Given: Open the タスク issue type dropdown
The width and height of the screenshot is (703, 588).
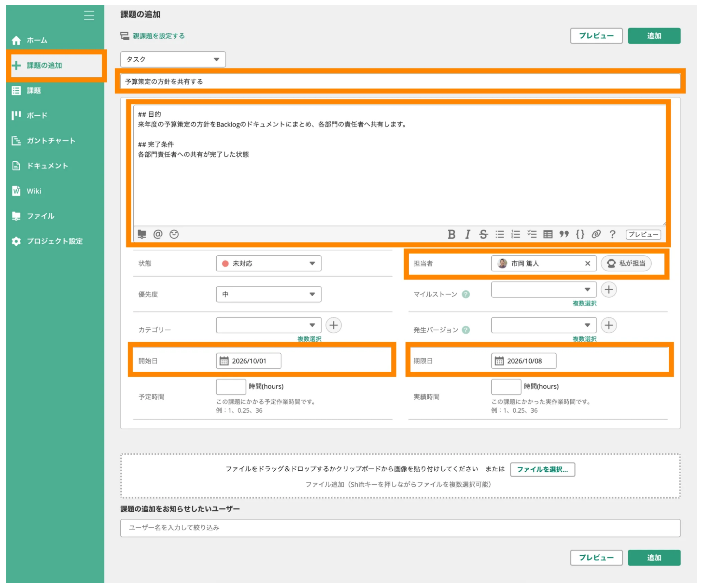Looking at the screenshot, I should (173, 59).
